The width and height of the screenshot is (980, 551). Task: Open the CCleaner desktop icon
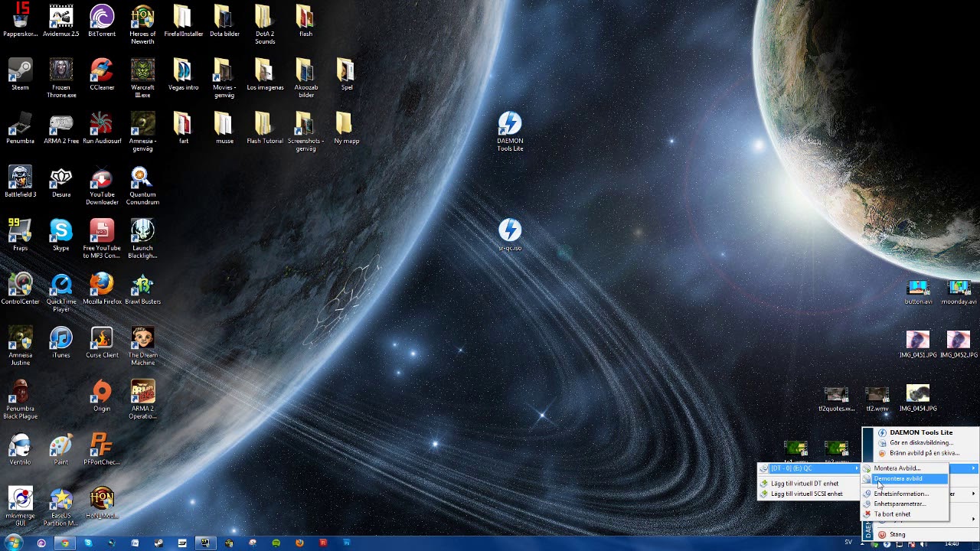(102, 74)
